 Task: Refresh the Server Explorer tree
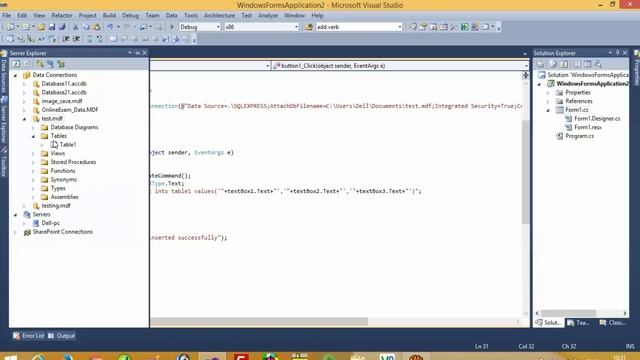click(16, 64)
